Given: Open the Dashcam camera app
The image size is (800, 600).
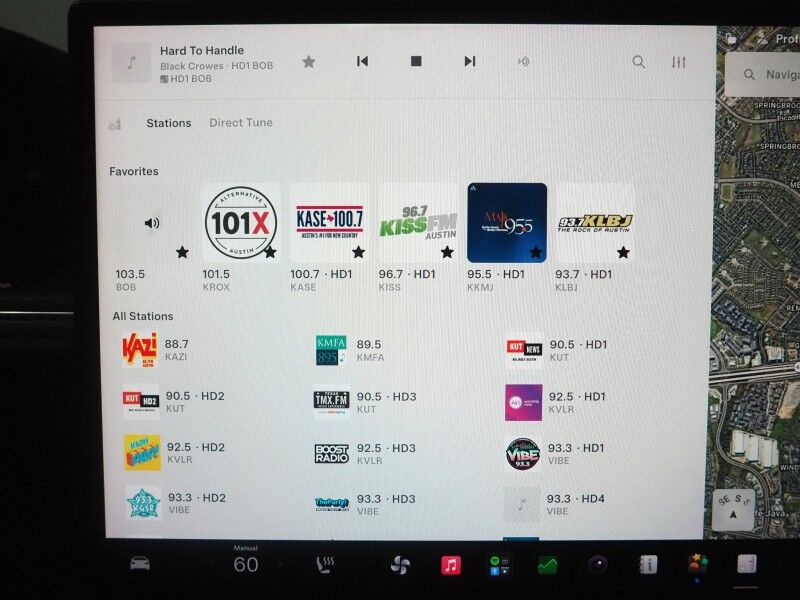Looking at the screenshot, I should coord(597,565).
